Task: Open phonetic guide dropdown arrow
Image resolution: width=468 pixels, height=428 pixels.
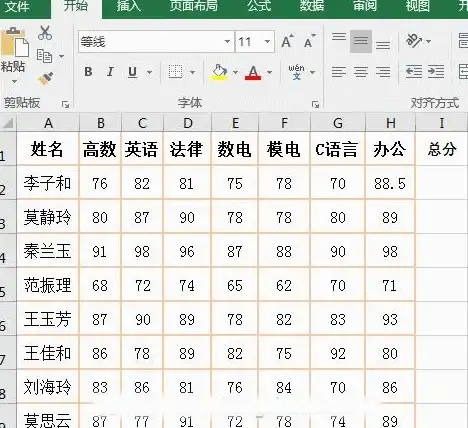Action: point(312,72)
